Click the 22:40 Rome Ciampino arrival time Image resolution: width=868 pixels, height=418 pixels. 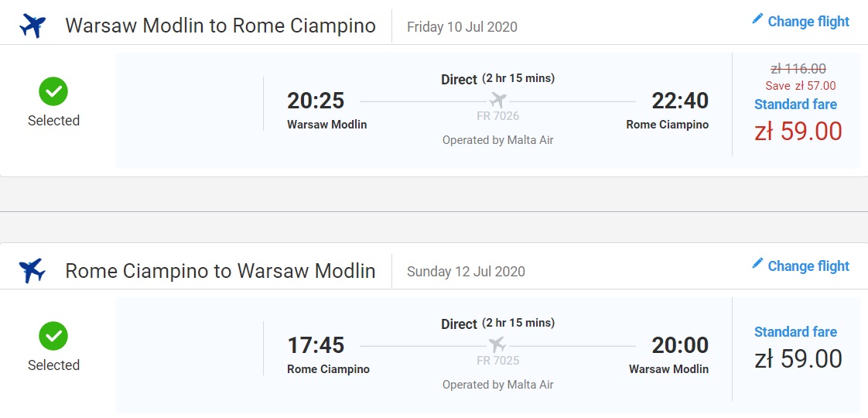tap(680, 101)
